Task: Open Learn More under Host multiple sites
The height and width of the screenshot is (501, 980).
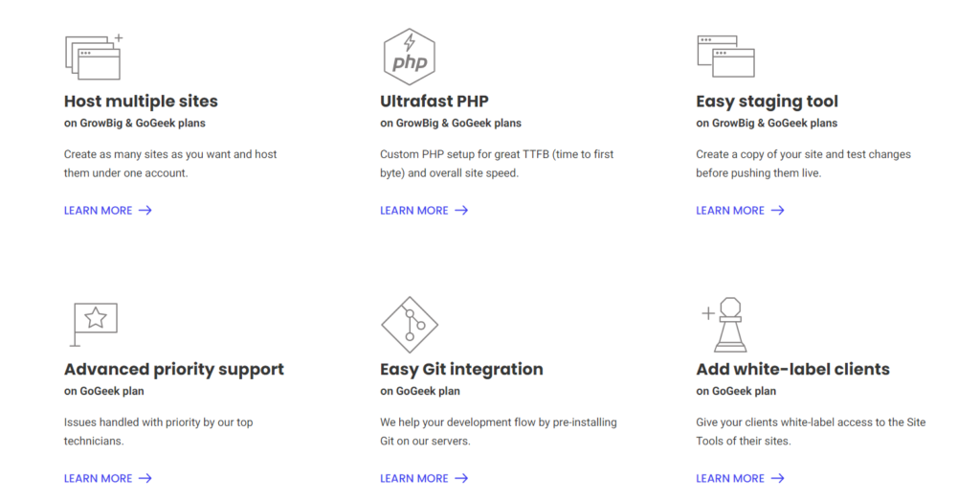Action: 99,211
